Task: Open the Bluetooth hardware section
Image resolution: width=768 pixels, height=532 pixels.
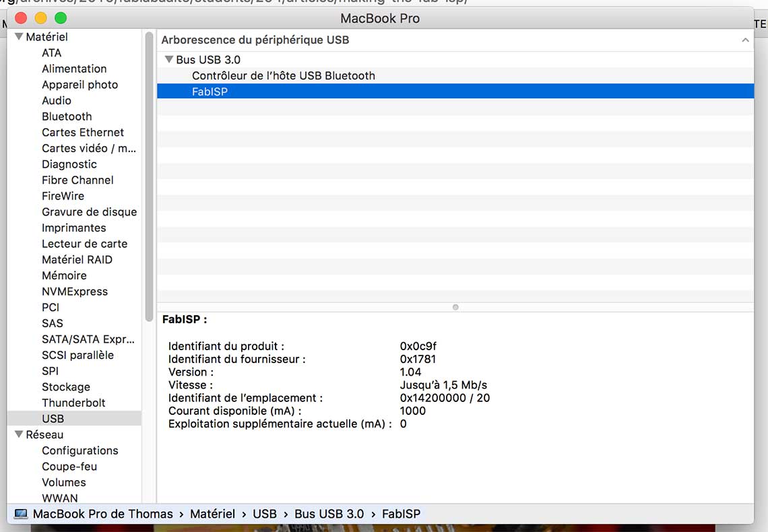Action: pyautogui.click(x=67, y=117)
